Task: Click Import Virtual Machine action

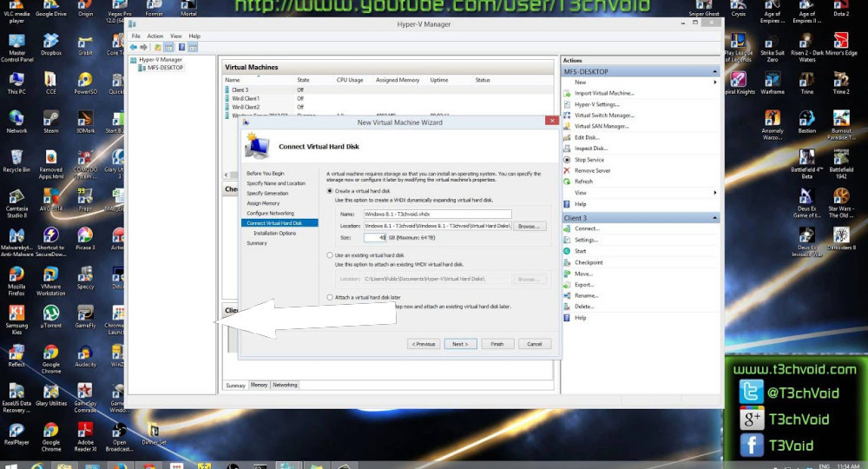Action: click(604, 93)
